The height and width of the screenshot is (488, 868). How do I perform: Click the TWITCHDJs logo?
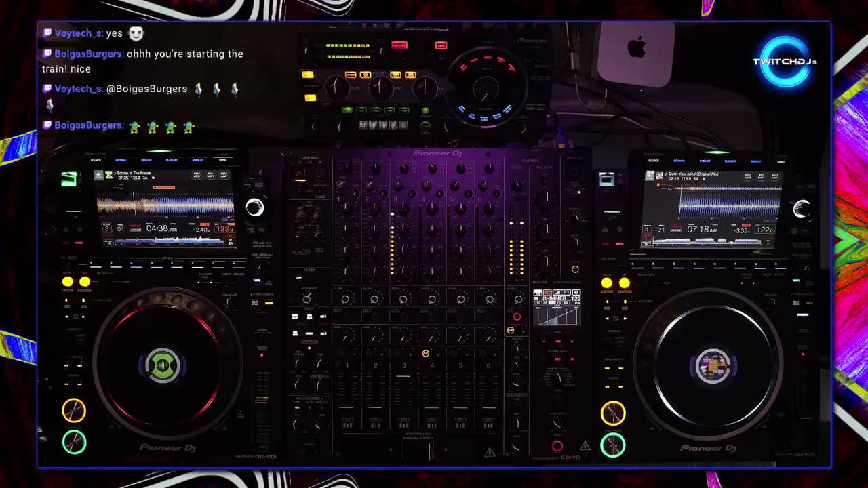point(785,62)
